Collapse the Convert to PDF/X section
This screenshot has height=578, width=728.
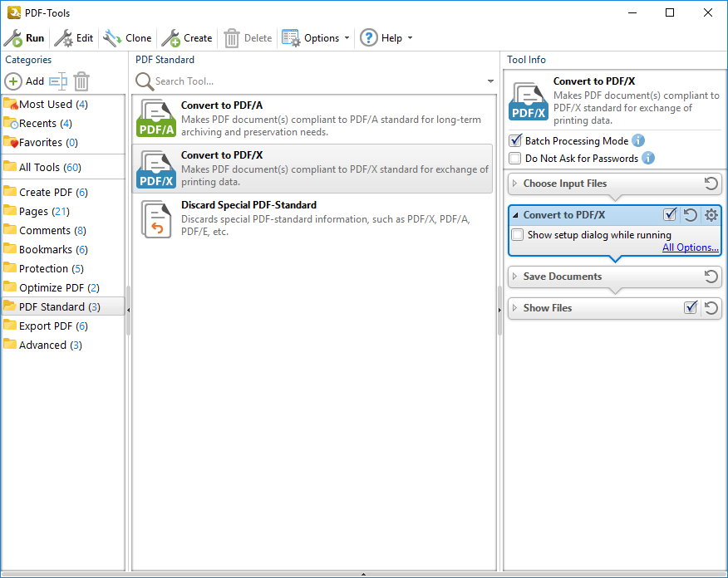(x=515, y=215)
